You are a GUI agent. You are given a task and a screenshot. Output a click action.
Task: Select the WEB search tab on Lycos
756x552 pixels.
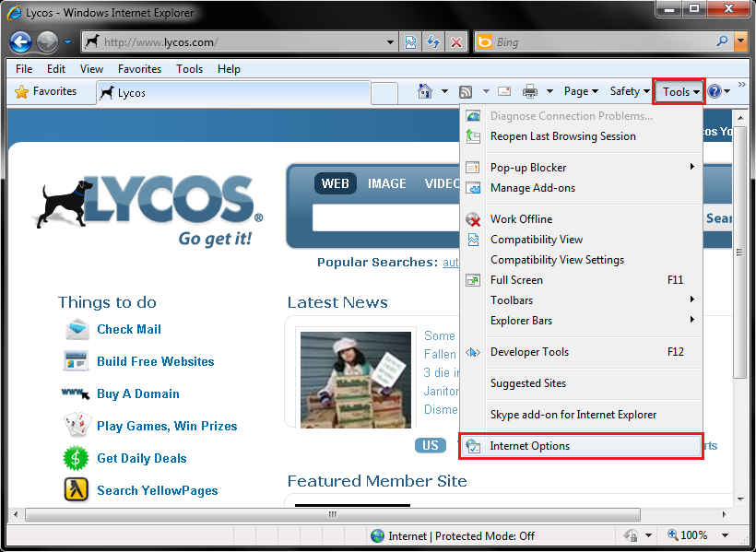335,183
